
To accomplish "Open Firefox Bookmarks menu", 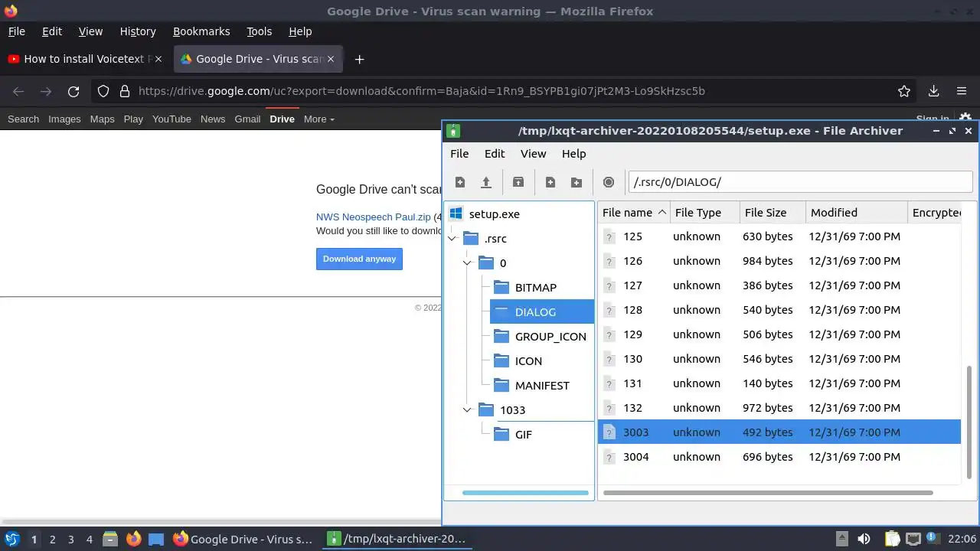I will coord(201,31).
